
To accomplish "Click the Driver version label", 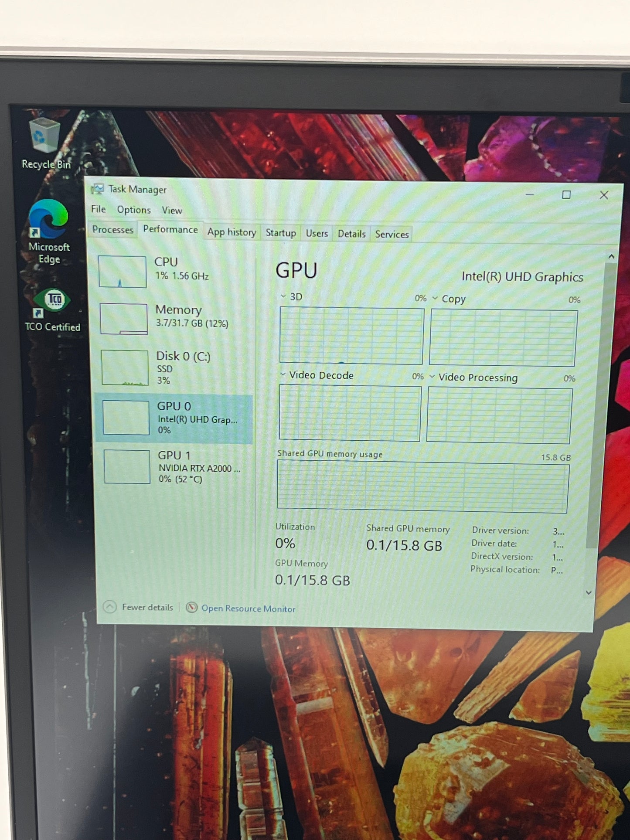I will tap(501, 531).
